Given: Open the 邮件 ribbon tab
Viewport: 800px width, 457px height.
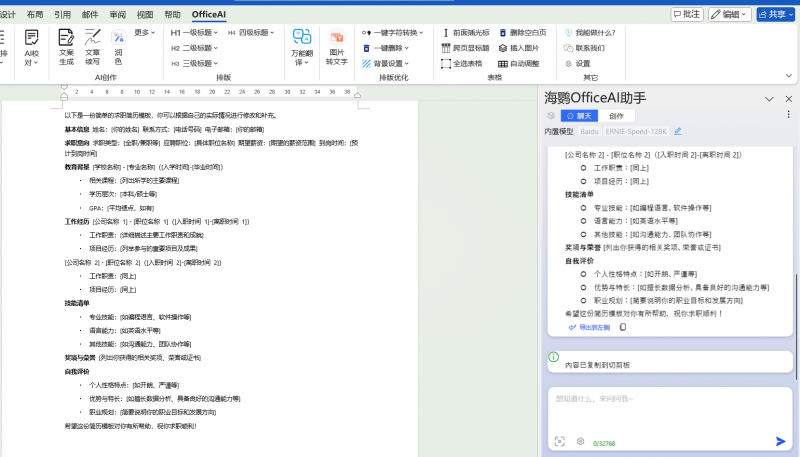Looking at the screenshot, I should pyautogui.click(x=90, y=14).
